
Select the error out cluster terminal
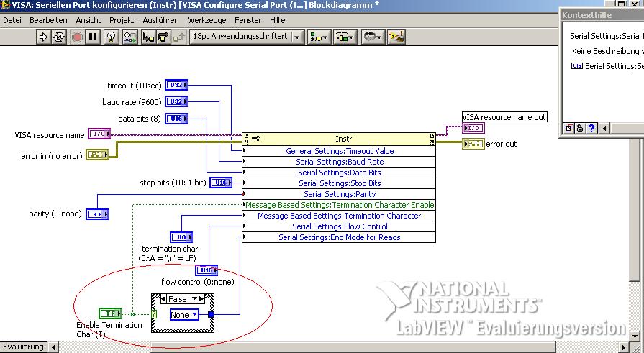[473, 144]
